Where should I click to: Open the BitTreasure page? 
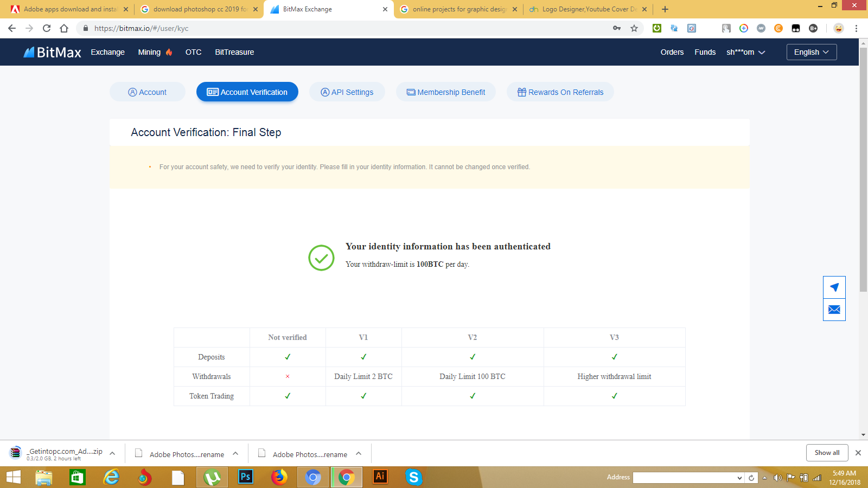coord(234,52)
